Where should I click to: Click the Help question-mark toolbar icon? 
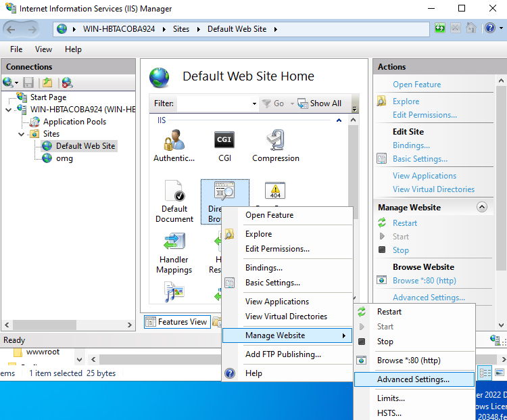[490, 28]
